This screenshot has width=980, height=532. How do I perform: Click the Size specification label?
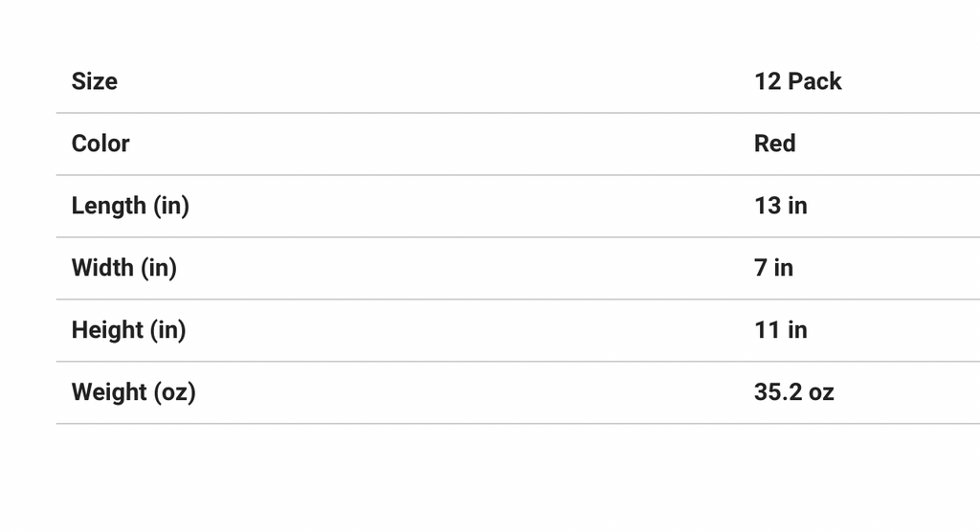[x=95, y=81]
